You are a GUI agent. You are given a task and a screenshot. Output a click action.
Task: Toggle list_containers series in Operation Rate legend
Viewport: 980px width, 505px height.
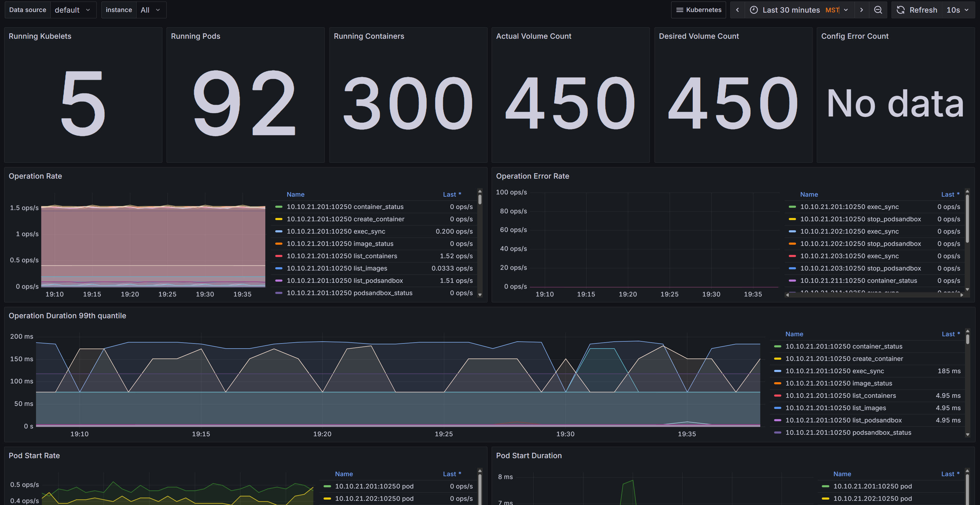342,256
